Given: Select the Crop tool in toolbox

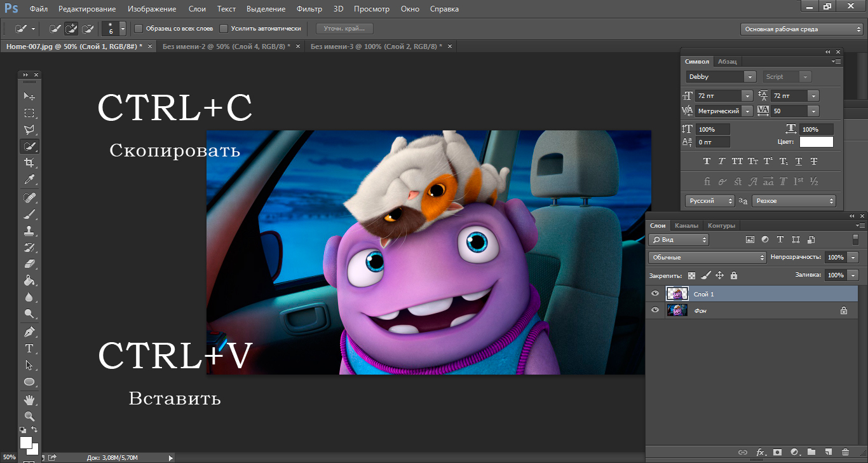Looking at the screenshot, I should [x=29, y=163].
